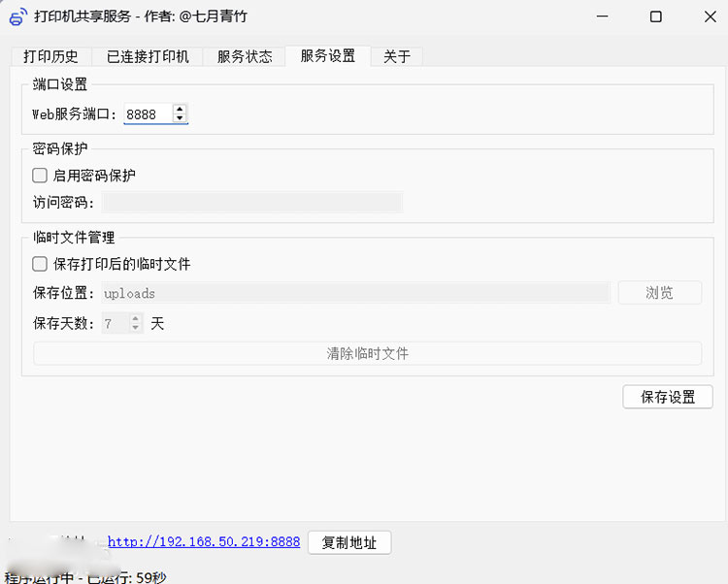Select the 服务设置 tab
This screenshot has width=728, height=584.
click(x=327, y=56)
